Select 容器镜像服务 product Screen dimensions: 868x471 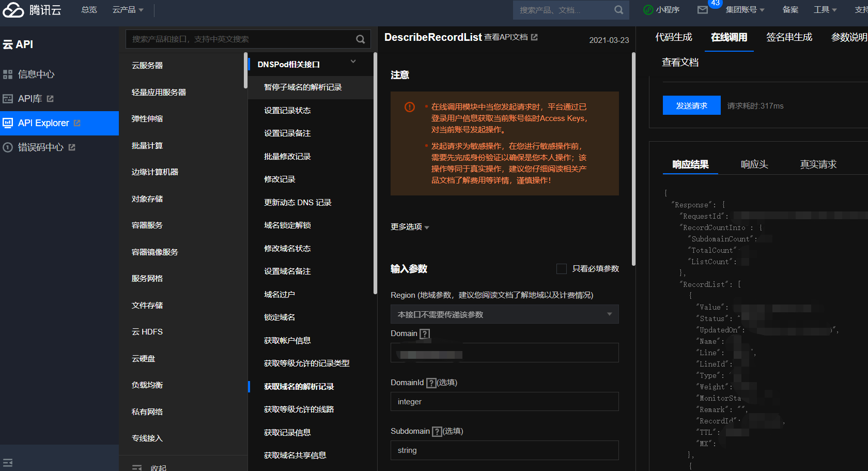pyautogui.click(x=154, y=252)
